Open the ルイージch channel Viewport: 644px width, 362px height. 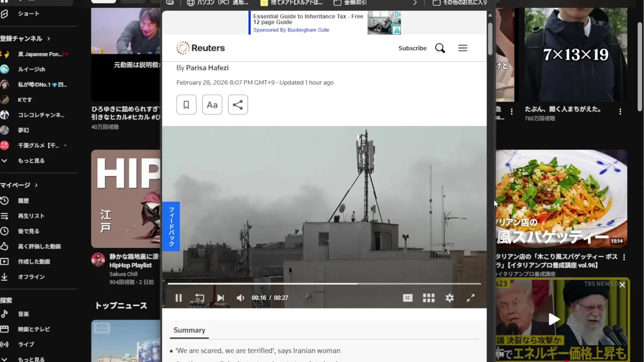point(31,69)
